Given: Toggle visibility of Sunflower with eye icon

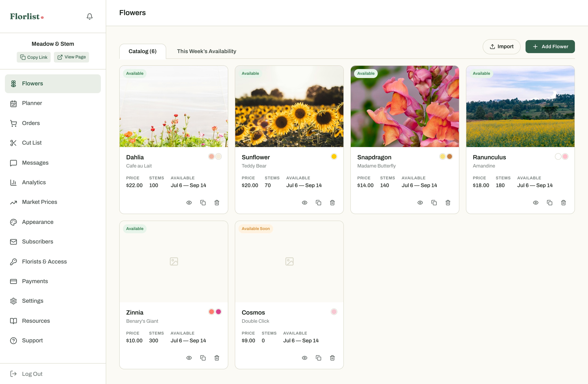Looking at the screenshot, I should (305, 203).
